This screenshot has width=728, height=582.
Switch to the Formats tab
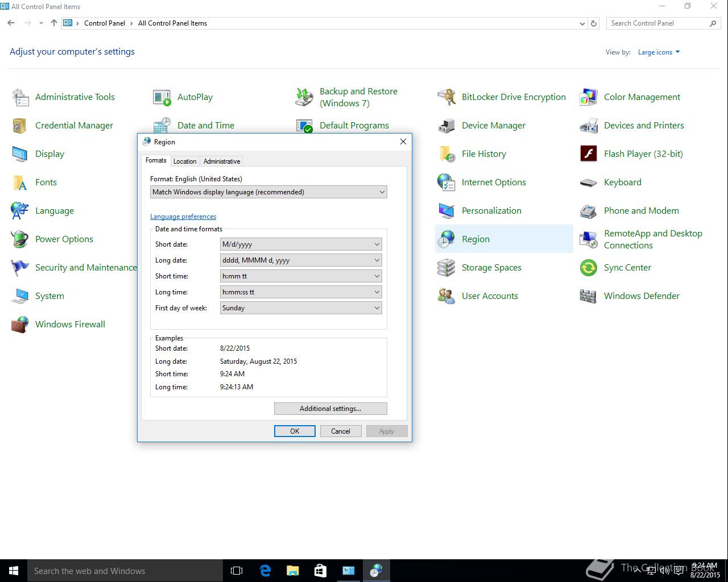coord(156,161)
